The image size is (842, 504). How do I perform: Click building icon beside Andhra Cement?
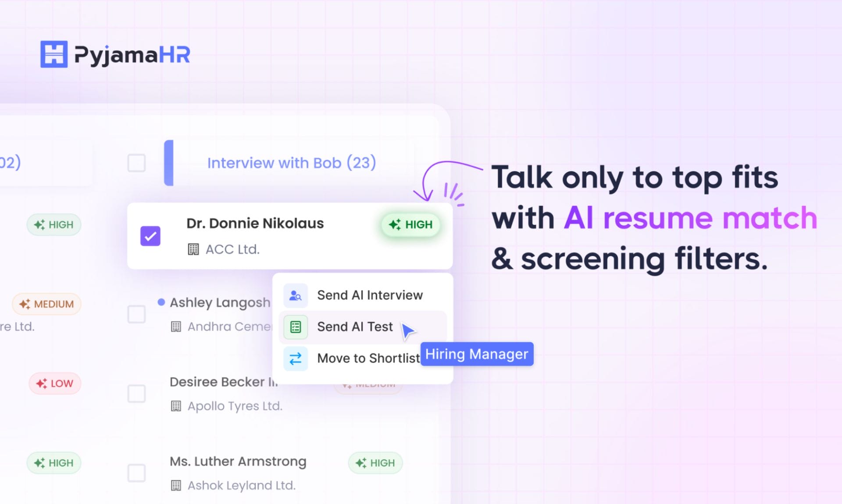(176, 327)
